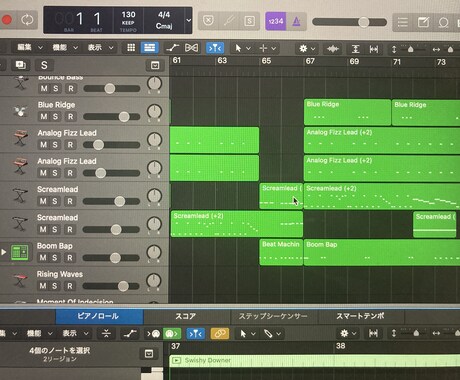Expand the Boom Bap track disclosure triangle
The width and height of the screenshot is (460, 380).
point(4,252)
